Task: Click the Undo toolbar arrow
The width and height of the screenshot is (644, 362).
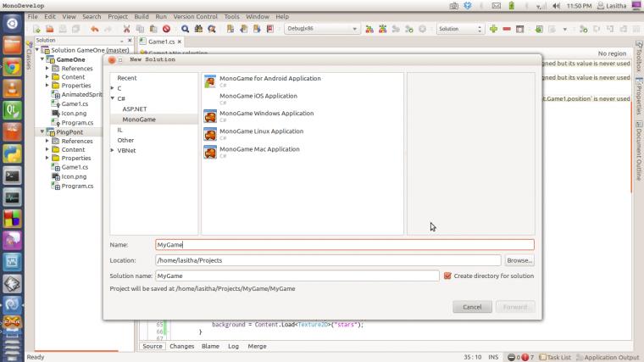Action: point(95,29)
